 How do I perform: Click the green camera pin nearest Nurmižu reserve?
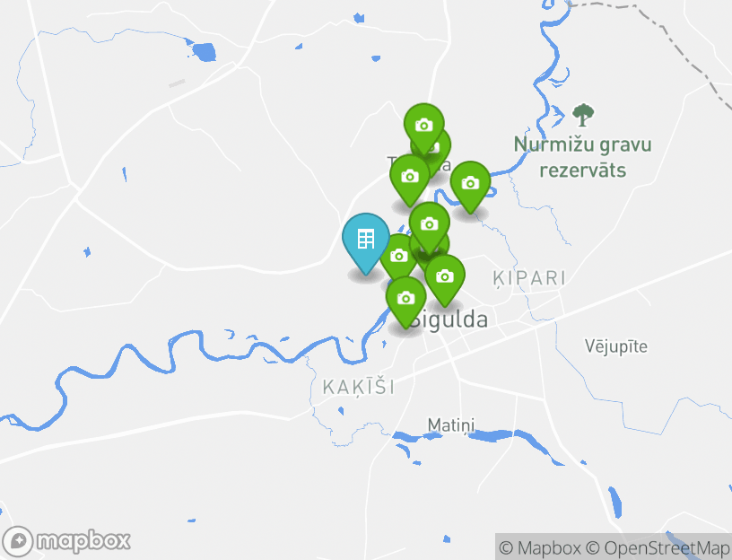[x=470, y=185]
